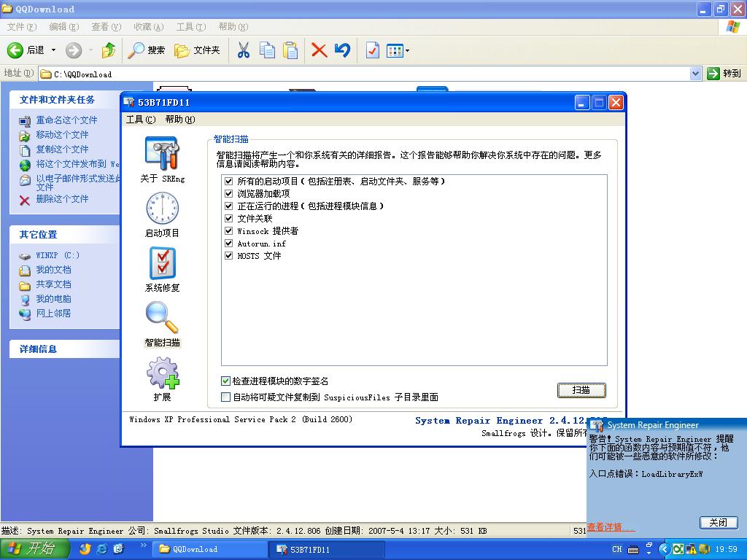
Task: Click the Paste toolbar icon
Action: [290, 50]
